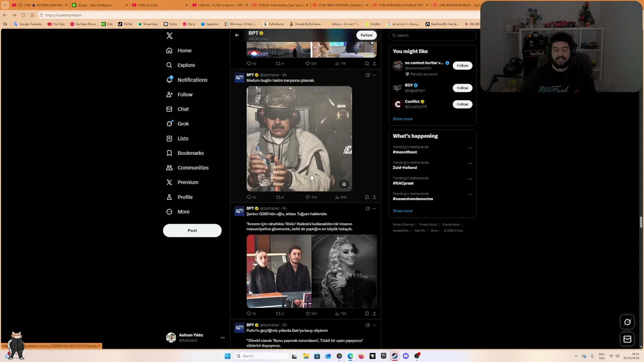The height and width of the screenshot is (362, 644).
Task: Click the X search field
Action: point(433,35)
